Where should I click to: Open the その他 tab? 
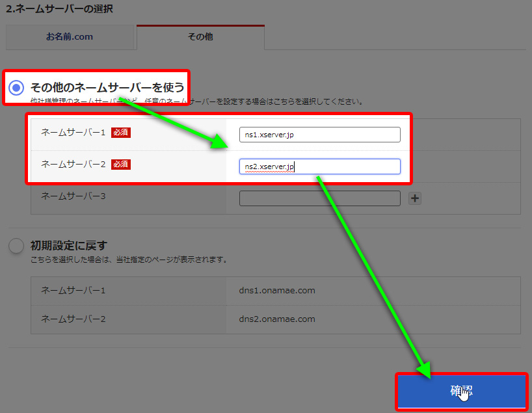pyautogui.click(x=200, y=37)
